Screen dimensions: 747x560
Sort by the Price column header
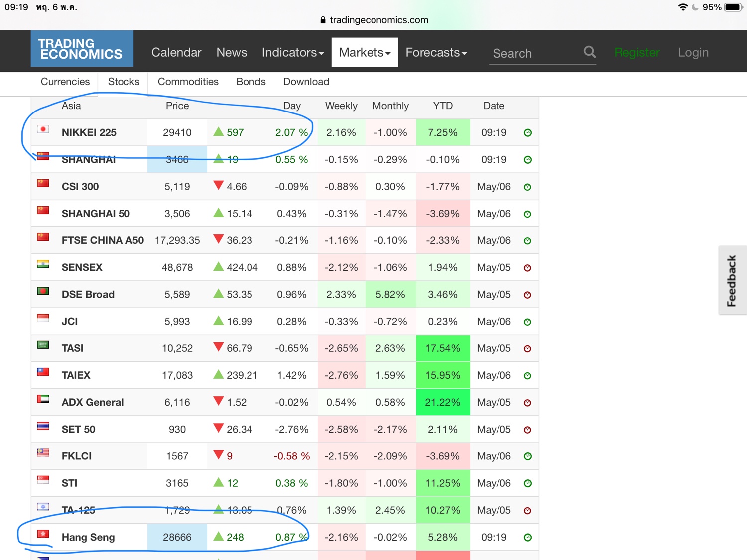[x=177, y=106]
